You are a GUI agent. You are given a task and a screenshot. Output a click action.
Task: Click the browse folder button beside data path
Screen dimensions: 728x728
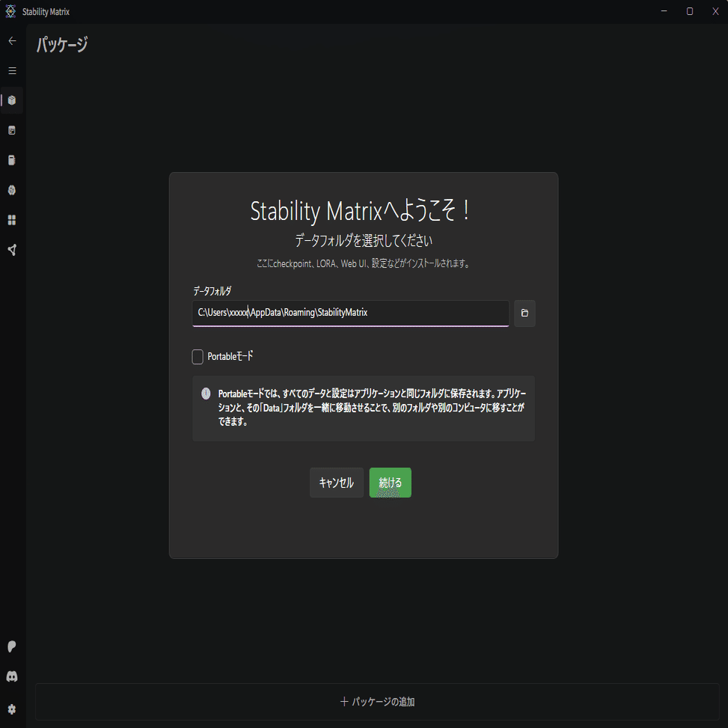(524, 313)
